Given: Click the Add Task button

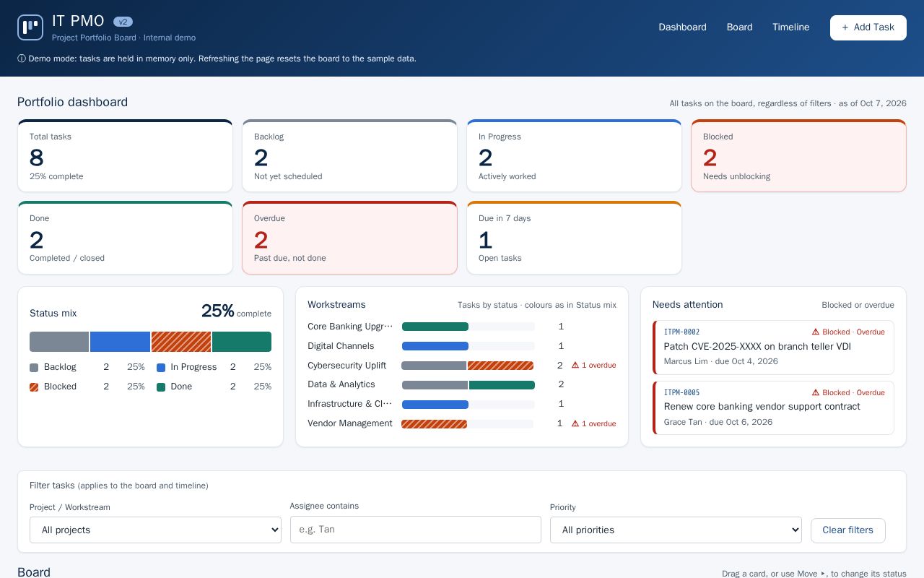Looking at the screenshot, I should coord(868,27).
